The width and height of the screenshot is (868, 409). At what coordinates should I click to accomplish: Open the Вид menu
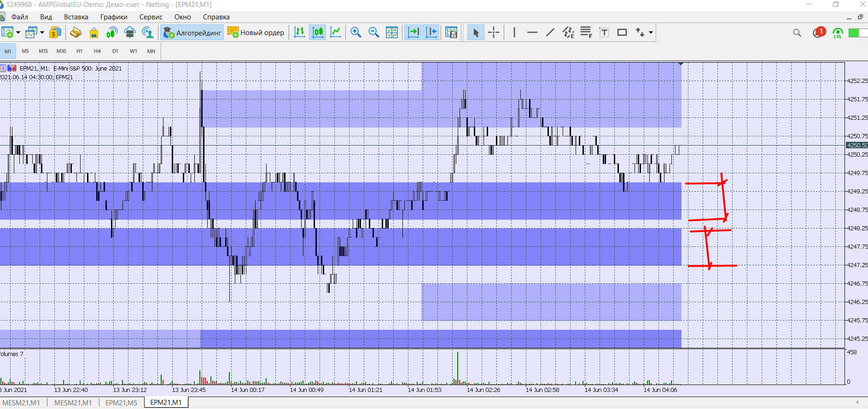[x=46, y=17]
